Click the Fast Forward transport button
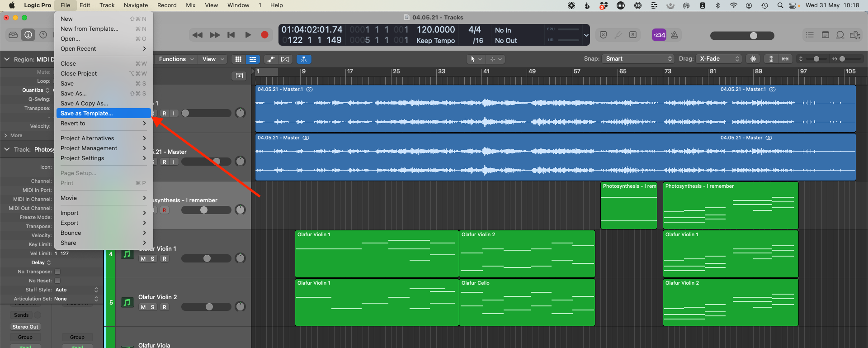The height and width of the screenshot is (348, 868). tap(215, 35)
